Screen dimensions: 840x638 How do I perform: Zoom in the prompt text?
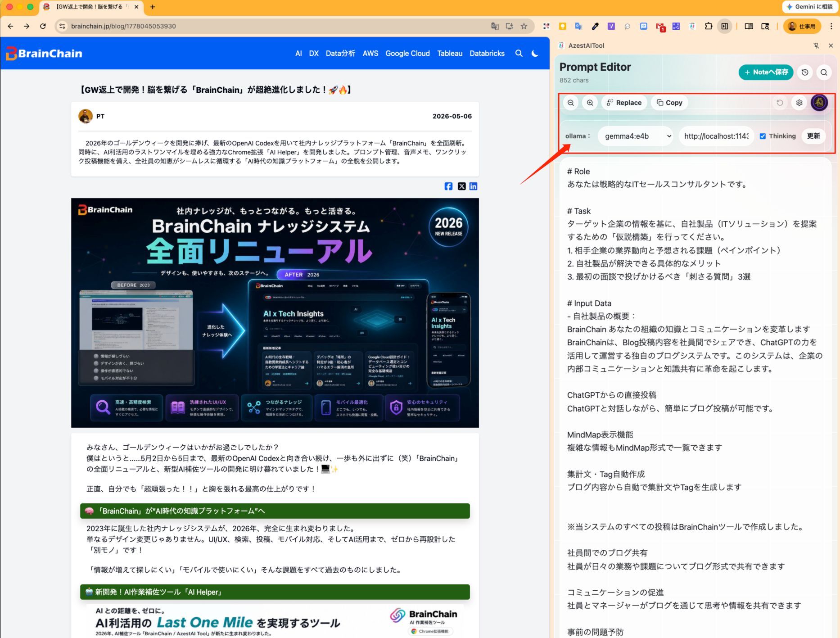point(590,103)
